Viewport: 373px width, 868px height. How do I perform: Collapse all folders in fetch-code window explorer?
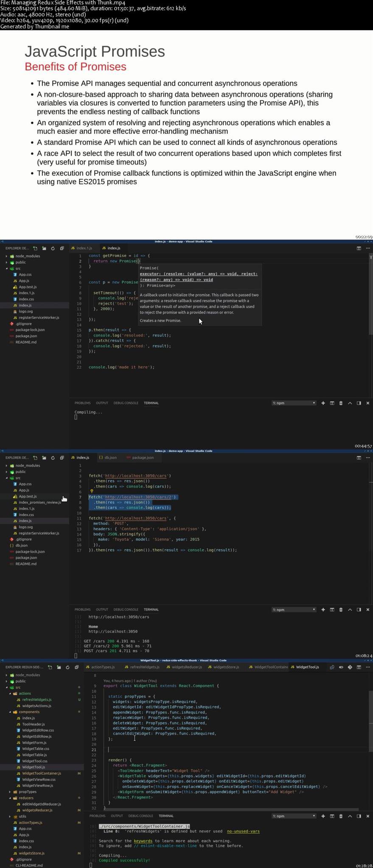(x=62, y=458)
